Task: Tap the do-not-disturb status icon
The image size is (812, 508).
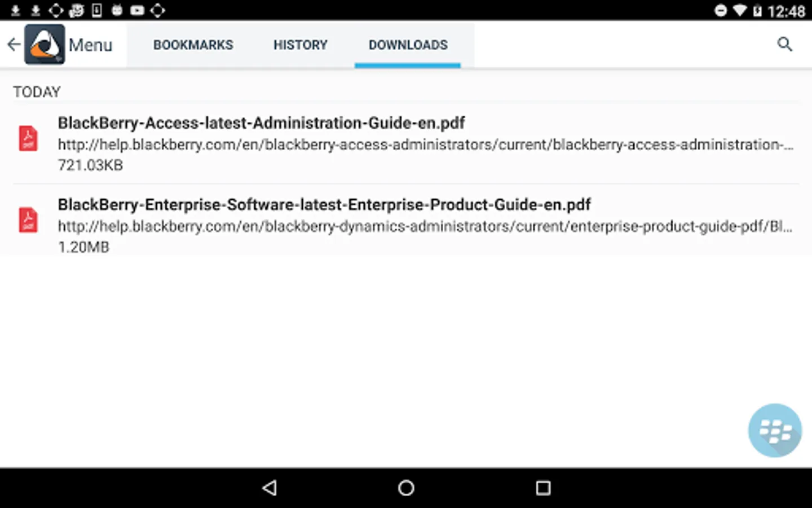Action: pos(720,11)
